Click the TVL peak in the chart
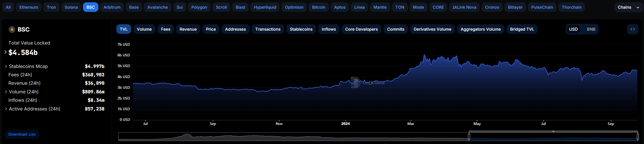 coord(424,55)
